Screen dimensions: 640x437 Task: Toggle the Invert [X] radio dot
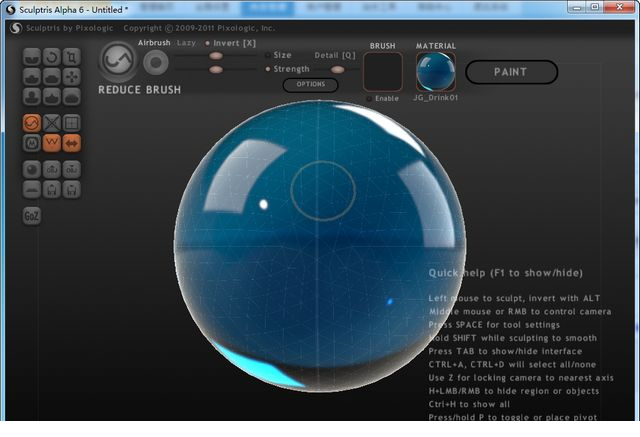click(x=207, y=43)
